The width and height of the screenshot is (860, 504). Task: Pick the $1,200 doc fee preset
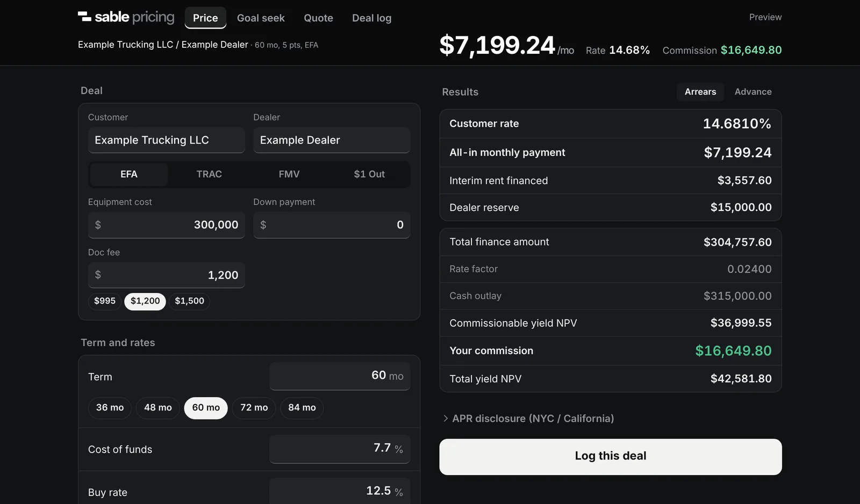point(145,301)
